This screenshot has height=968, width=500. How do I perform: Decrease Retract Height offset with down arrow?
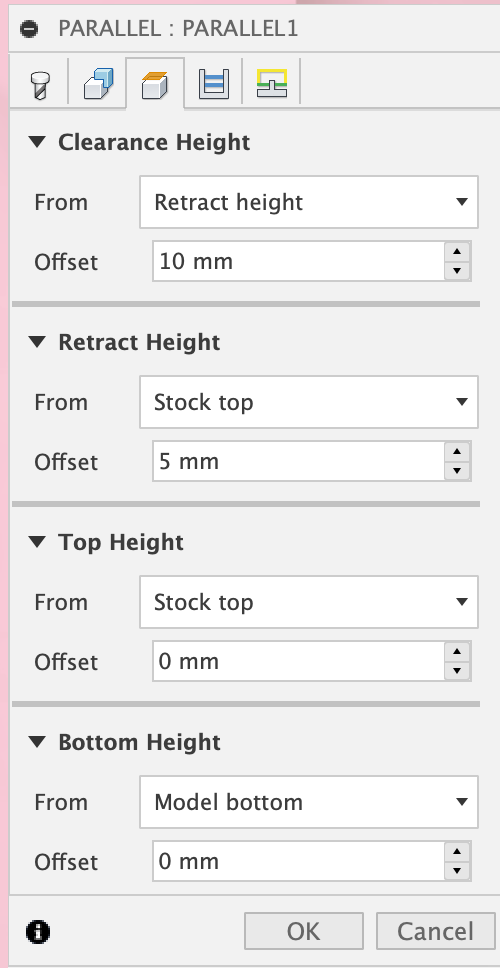coord(457,470)
